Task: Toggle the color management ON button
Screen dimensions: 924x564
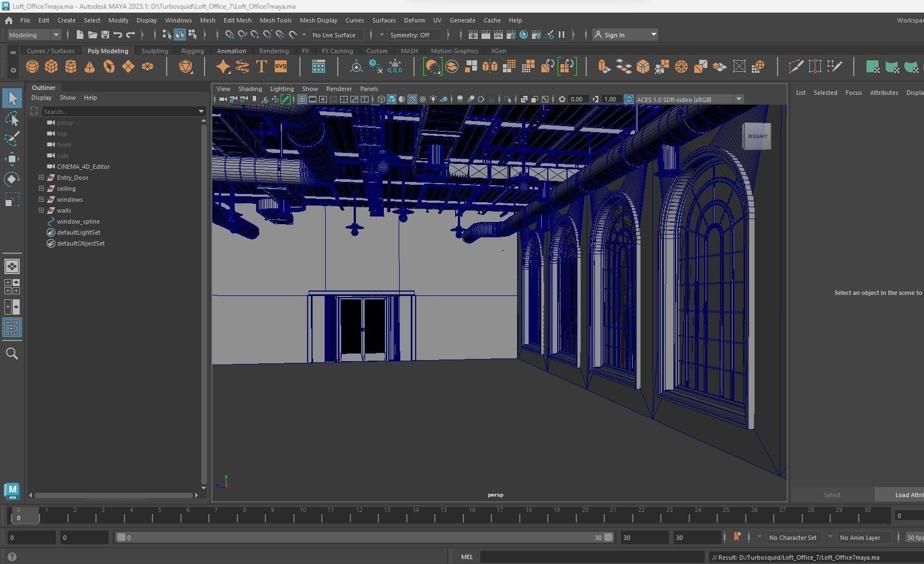Action: (629, 99)
